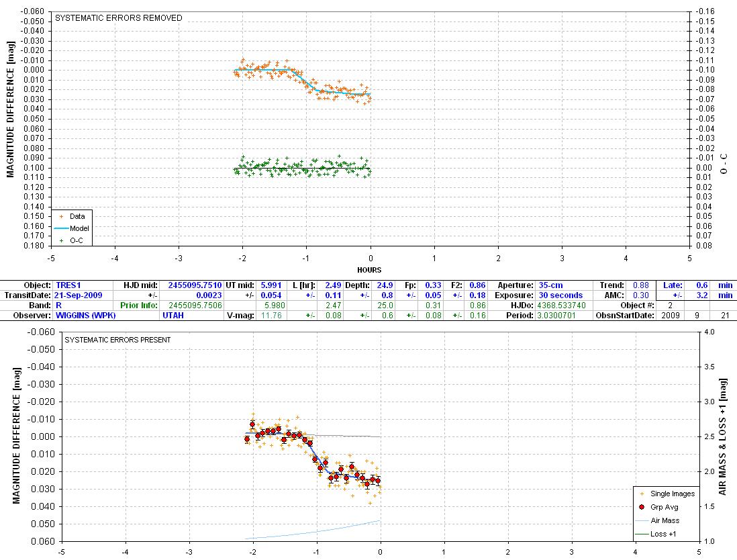Click the 'Exposure:' label cell
The height and width of the screenshot is (560, 737).
513,295
